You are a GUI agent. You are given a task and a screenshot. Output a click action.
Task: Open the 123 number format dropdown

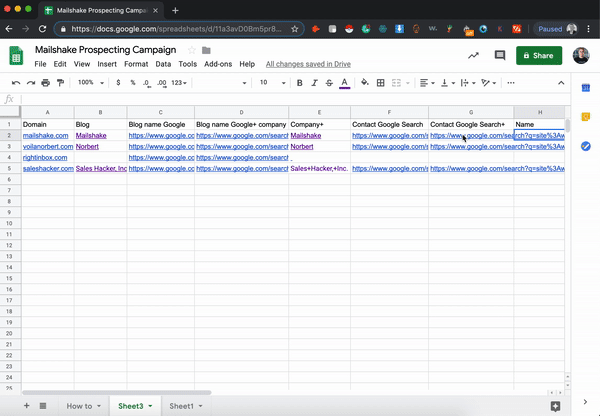tap(180, 83)
